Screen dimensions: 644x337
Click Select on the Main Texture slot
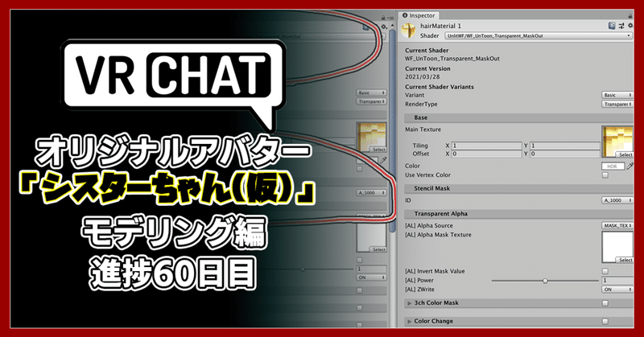click(625, 154)
